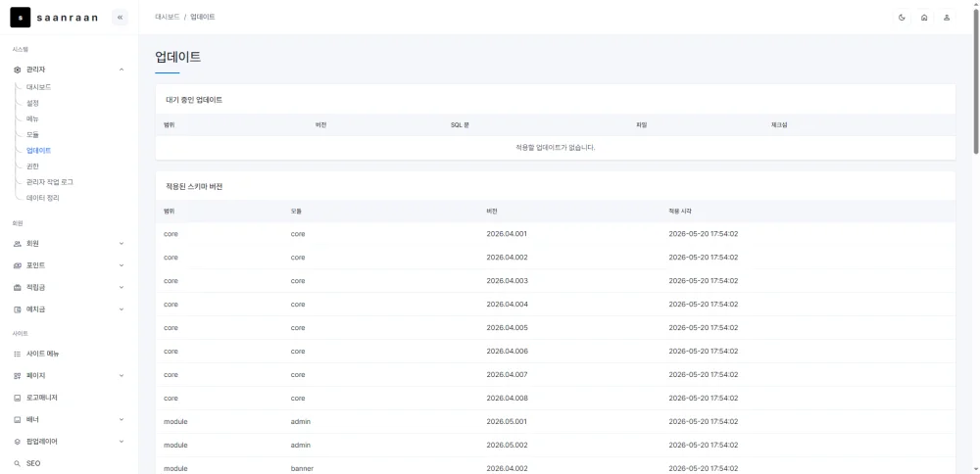Image resolution: width=980 pixels, height=474 pixels.
Task: Click version 2026.04.008
Action: [507, 399]
